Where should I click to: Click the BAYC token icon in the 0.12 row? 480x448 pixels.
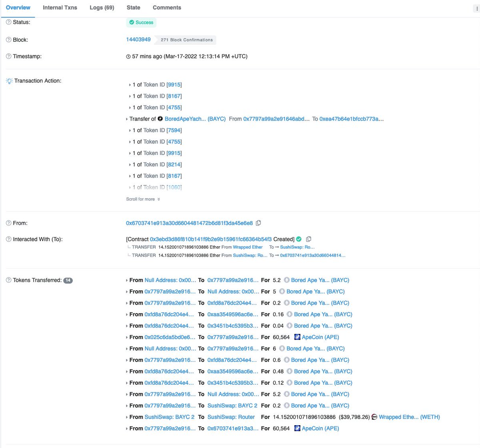tap(290, 383)
